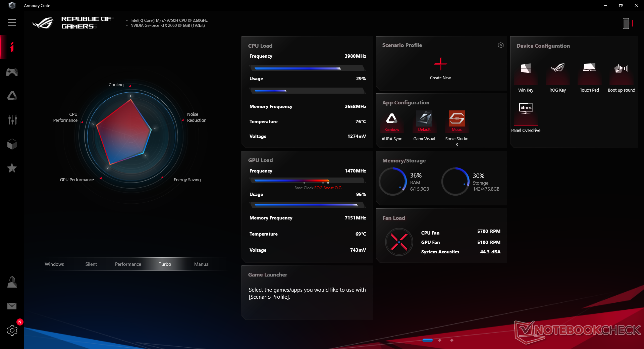Open the star Featured sidebar icon
Screen dimensions: 644x349
(12, 168)
